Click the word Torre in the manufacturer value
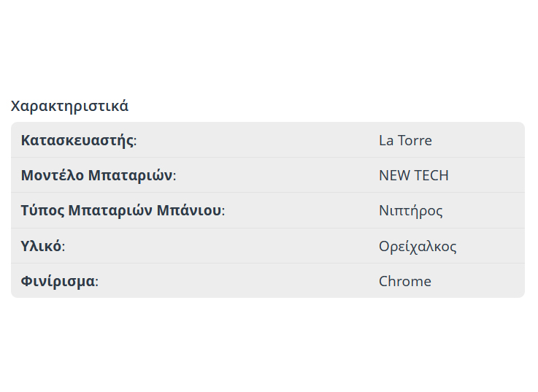 point(415,140)
